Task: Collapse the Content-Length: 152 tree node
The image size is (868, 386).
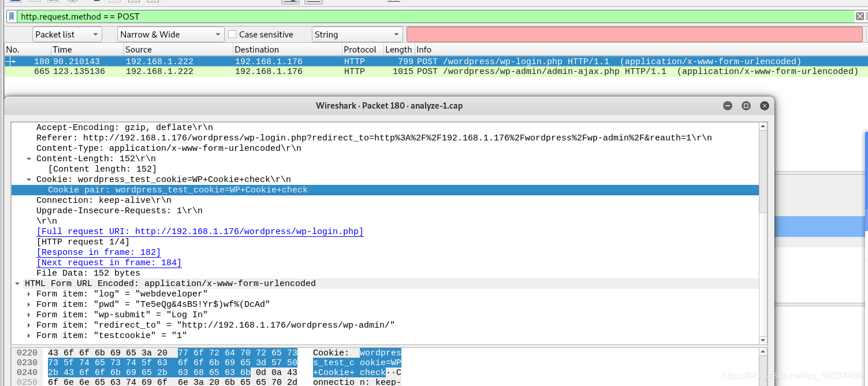Action: coord(29,159)
